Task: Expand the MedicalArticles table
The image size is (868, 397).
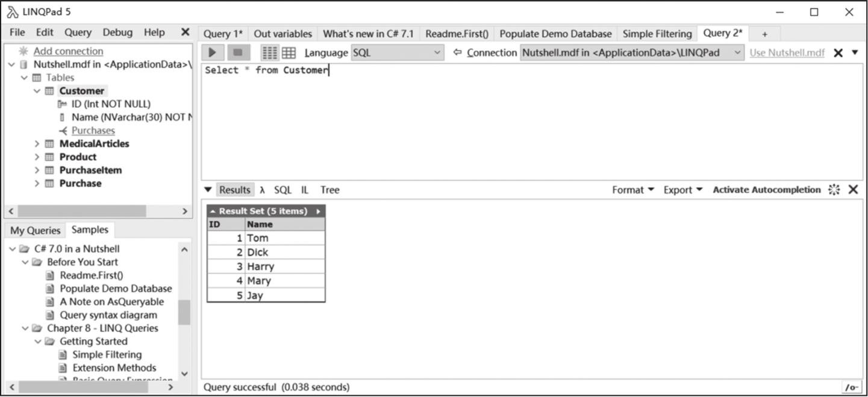Action: tap(37, 144)
